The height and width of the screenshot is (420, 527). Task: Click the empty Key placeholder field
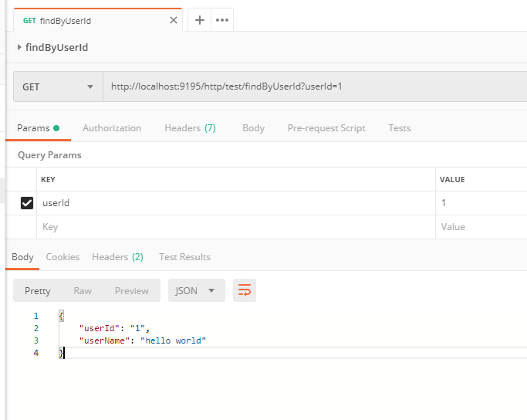[231, 227]
